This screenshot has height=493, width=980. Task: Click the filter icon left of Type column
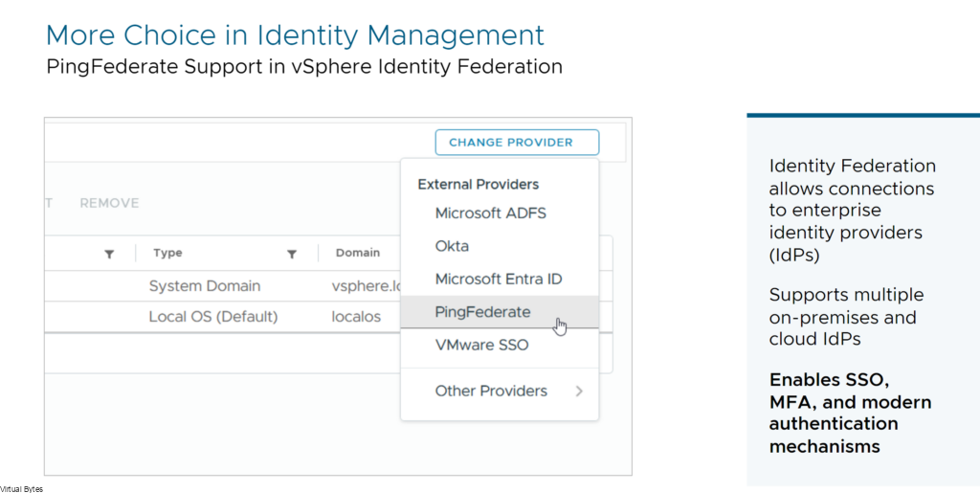click(x=109, y=254)
